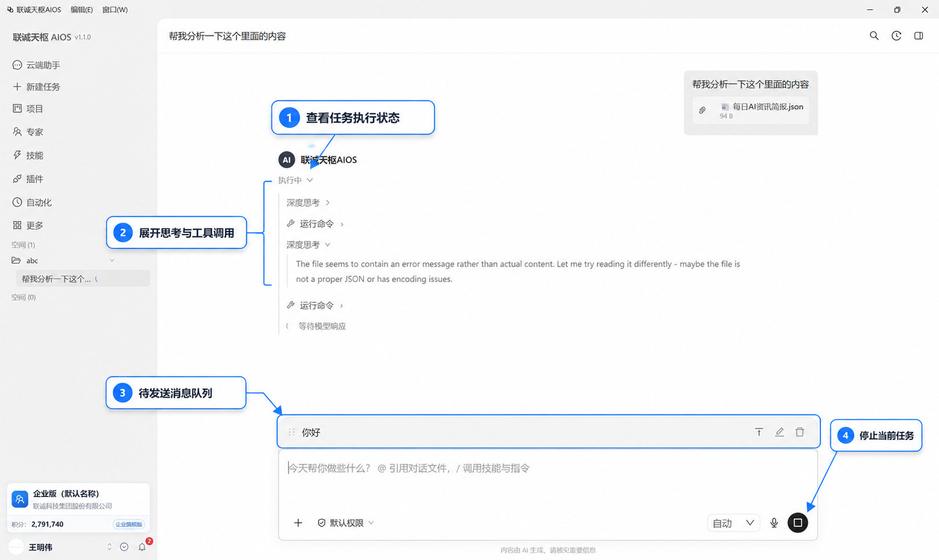
Task: Grab the drag handle of queued 你好 message
Action: [x=291, y=432]
